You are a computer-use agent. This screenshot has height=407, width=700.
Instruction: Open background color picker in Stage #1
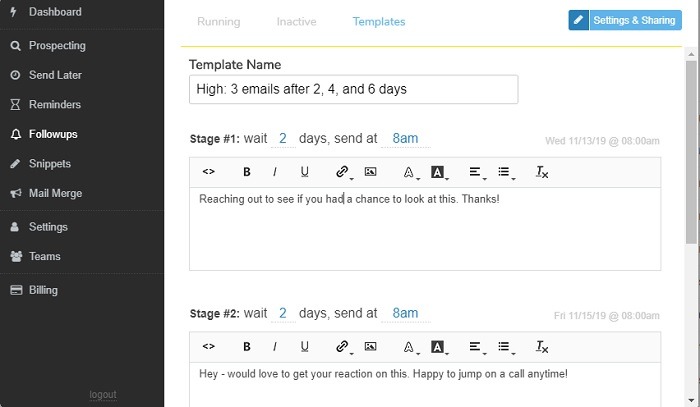[439, 172]
